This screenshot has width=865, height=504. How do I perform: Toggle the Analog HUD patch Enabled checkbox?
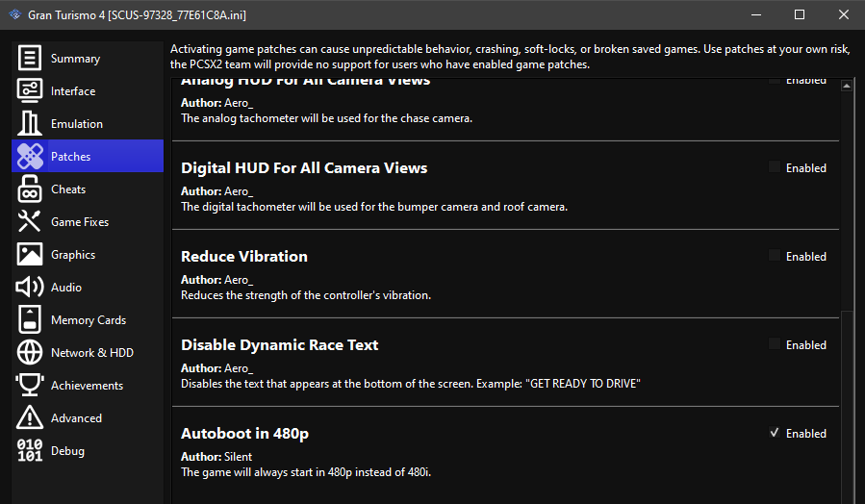pyautogui.click(x=775, y=81)
